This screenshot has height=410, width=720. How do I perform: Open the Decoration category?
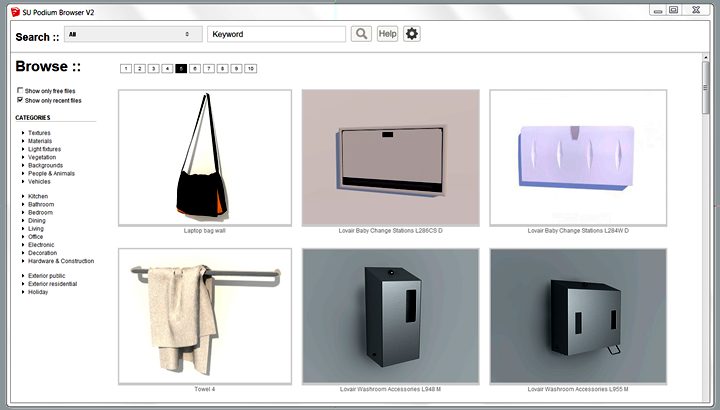[x=42, y=253]
